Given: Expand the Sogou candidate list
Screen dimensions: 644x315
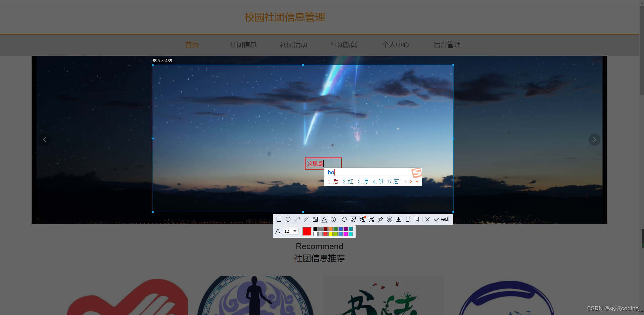Looking at the screenshot, I should (417, 181).
